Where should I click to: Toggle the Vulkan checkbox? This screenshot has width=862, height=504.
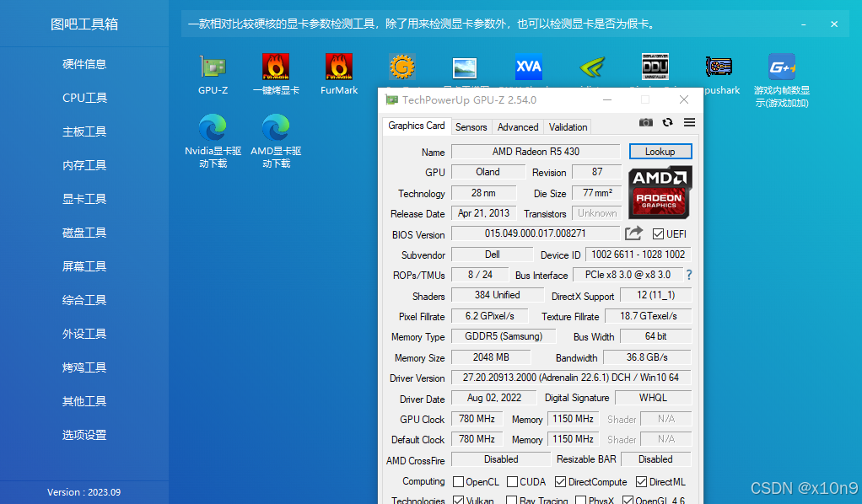459,500
